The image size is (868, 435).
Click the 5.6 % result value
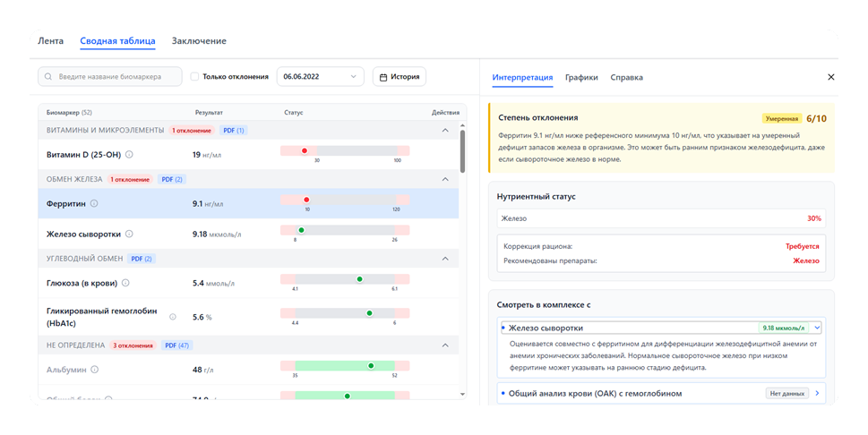(x=202, y=317)
